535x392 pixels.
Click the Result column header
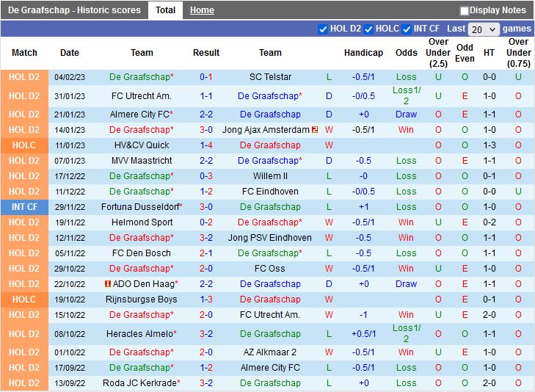[206, 53]
